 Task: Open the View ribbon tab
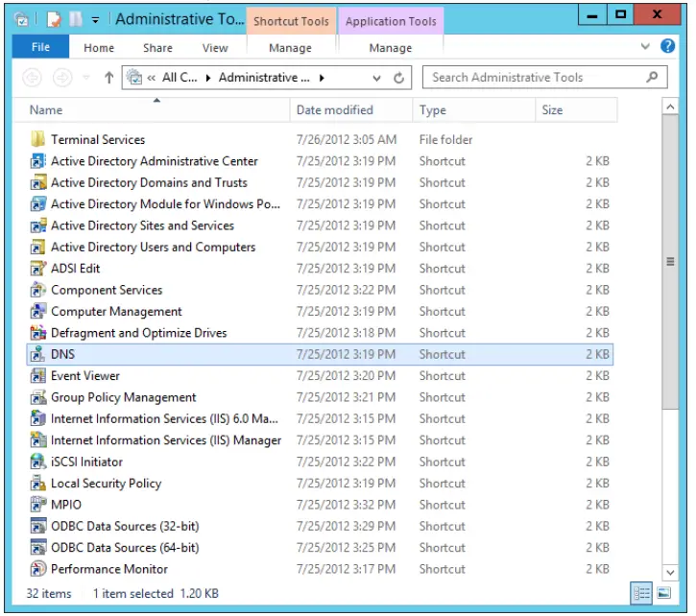point(215,47)
